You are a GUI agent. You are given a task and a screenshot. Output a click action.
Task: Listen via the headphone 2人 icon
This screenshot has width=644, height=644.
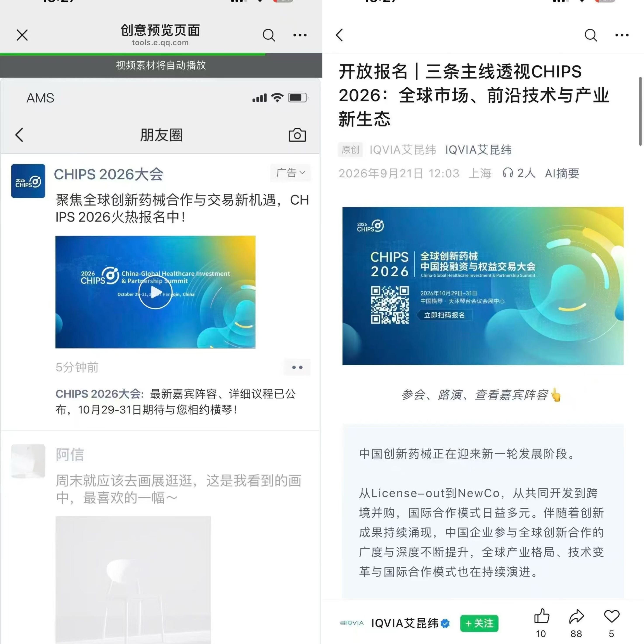pos(519,173)
